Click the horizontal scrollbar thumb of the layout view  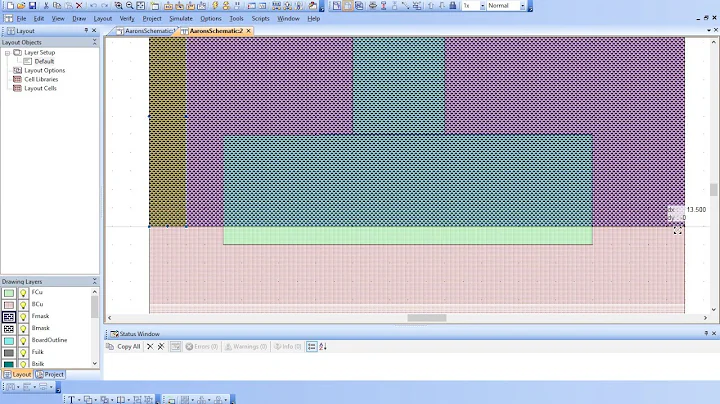(427, 318)
